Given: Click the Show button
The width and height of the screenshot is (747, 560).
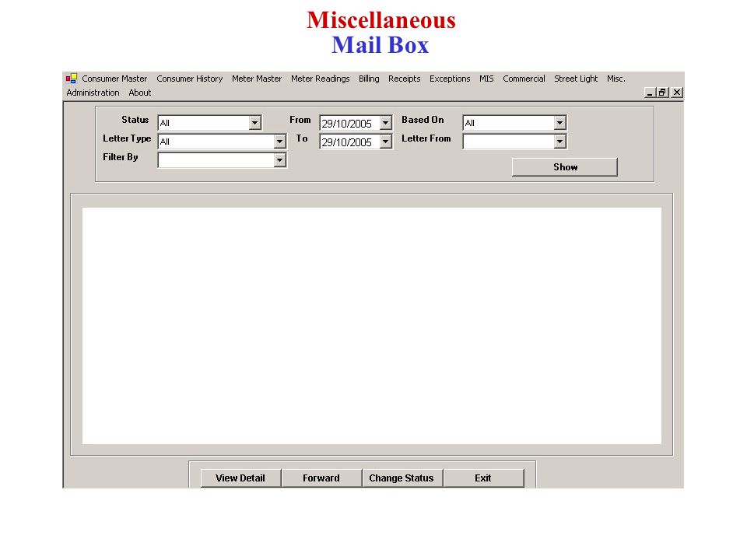Looking at the screenshot, I should [565, 167].
